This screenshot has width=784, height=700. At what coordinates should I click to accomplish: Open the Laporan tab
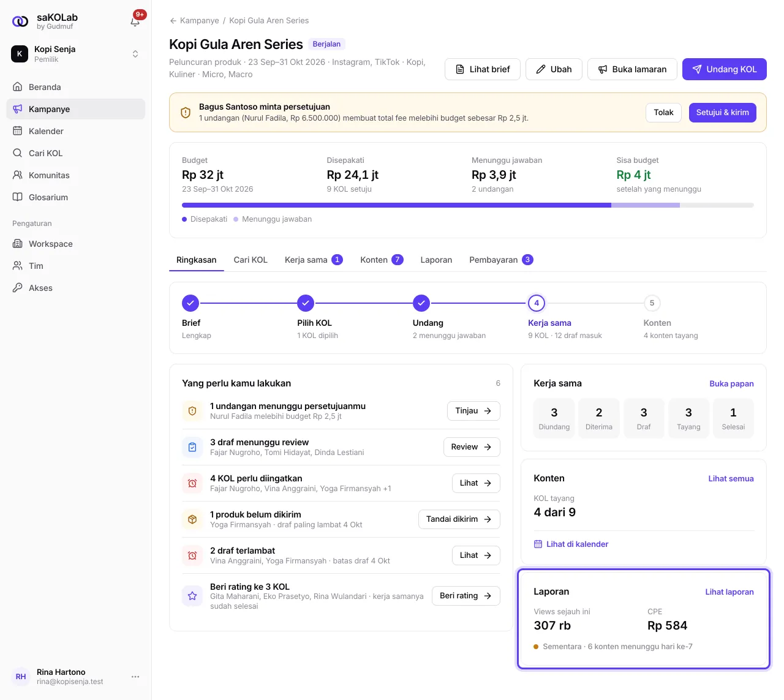click(x=436, y=260)
